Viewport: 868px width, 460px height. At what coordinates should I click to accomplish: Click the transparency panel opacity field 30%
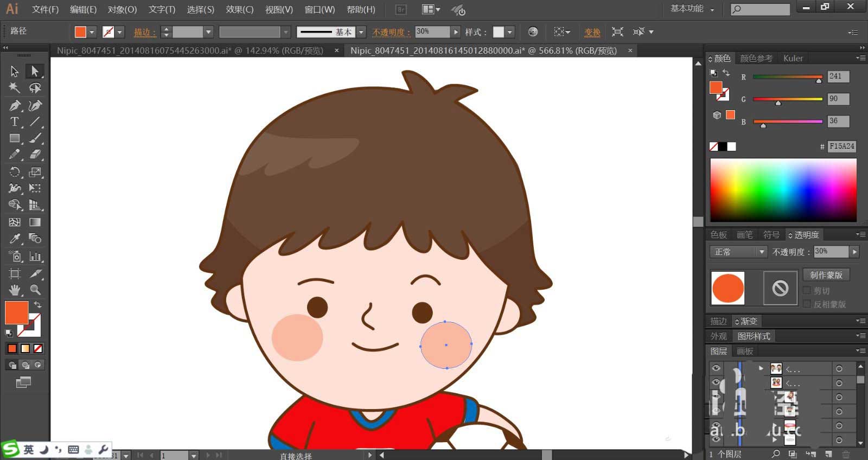(x=831, y=252)
